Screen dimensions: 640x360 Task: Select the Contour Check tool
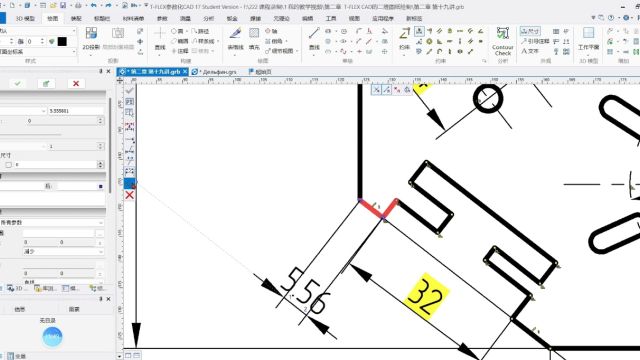point(503,41)
